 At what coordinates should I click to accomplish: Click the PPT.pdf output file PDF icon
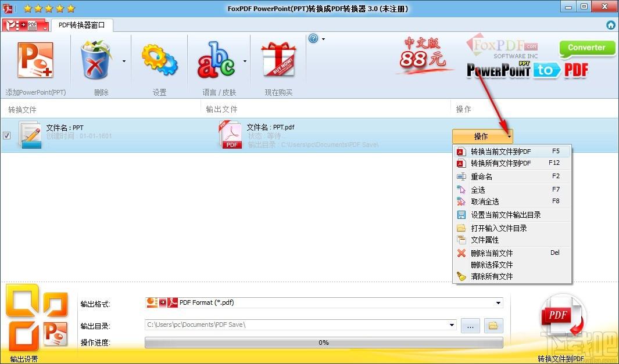click(x=231, y=135)
